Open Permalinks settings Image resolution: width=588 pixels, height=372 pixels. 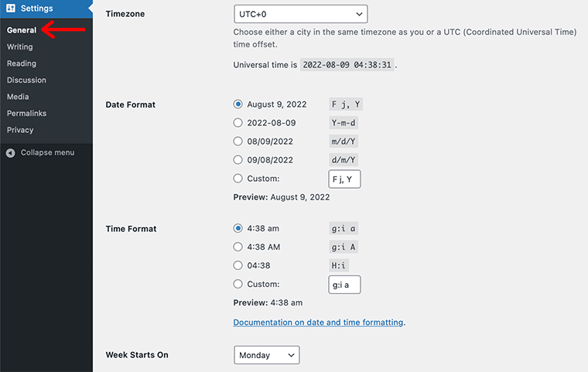26,113
